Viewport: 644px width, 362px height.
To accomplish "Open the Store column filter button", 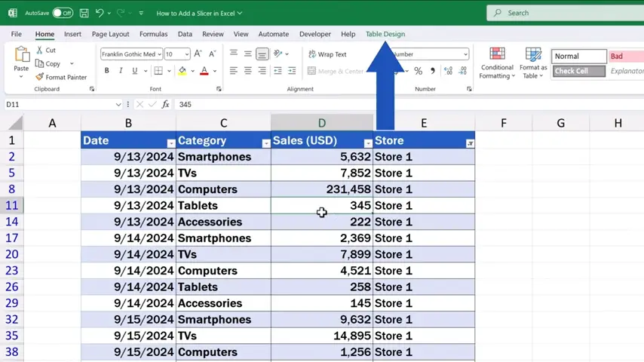I will (x=470, y=143).
